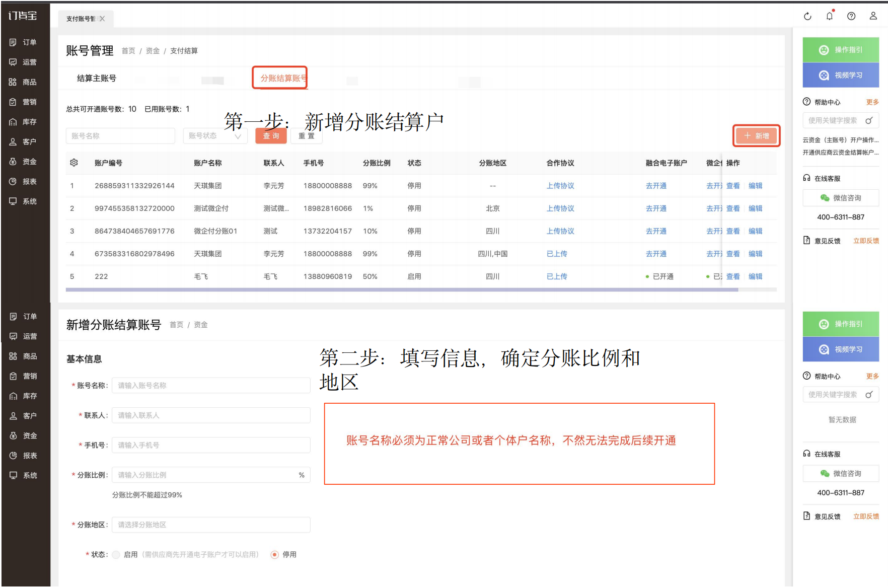
Task: Open 库存 in the upper sidebar
Action: [x=23, y=122]
